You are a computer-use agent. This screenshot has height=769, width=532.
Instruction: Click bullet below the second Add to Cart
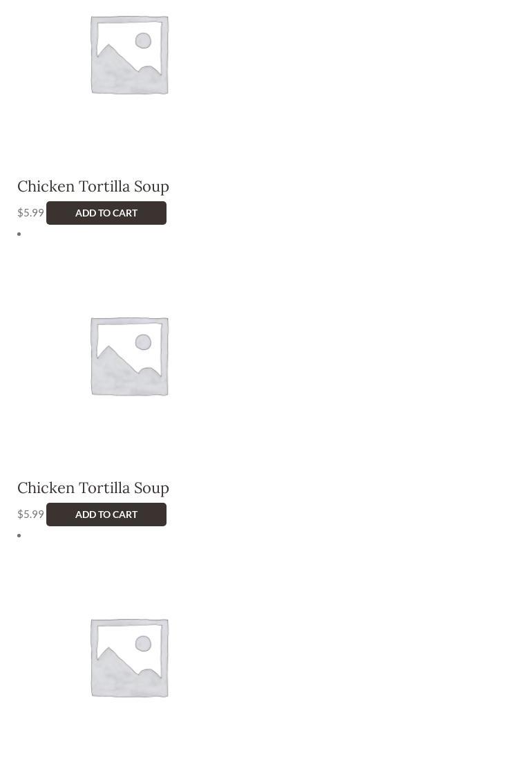(19, 535)
